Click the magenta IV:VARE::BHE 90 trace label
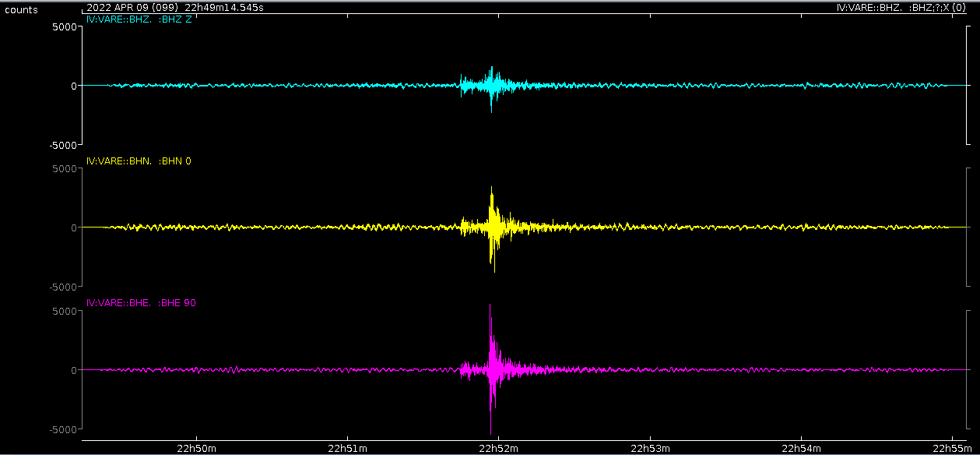 pos(141,303)
